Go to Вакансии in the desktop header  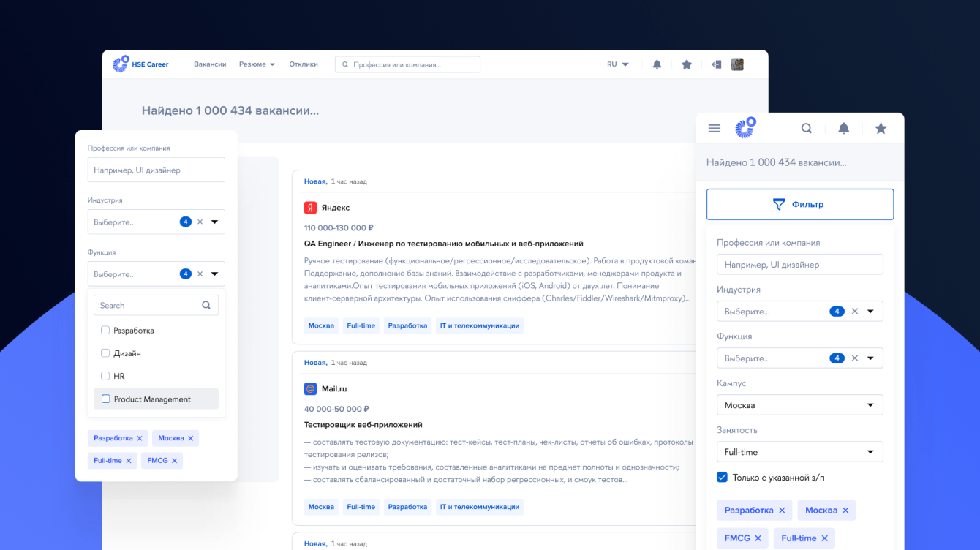point(210,64)
